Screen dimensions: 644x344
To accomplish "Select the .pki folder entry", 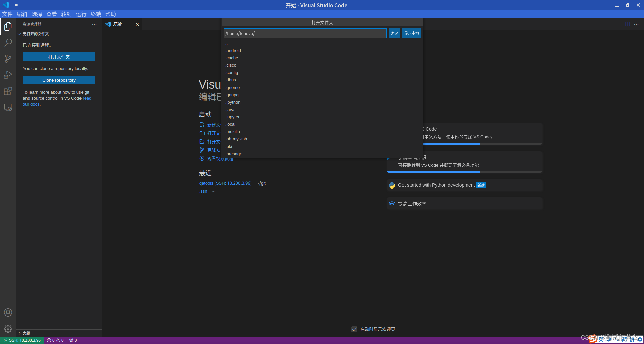I will 322,147.
